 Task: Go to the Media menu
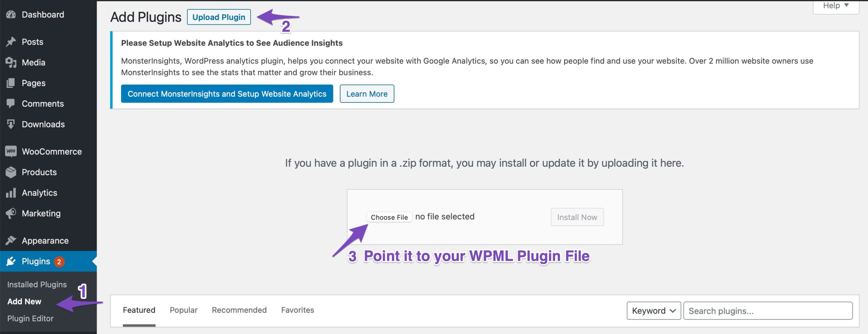pyautogui.click(x=33, y=62)
